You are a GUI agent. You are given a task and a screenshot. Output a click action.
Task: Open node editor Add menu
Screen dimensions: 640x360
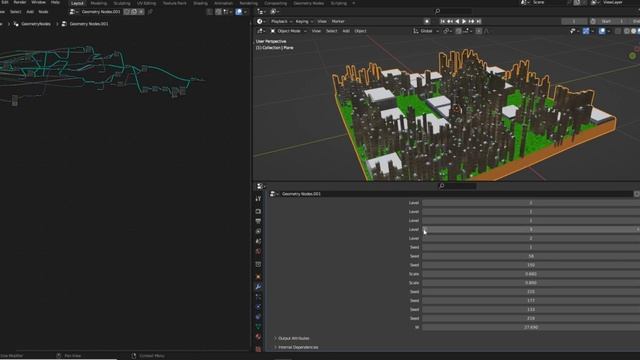coord(30,12)
